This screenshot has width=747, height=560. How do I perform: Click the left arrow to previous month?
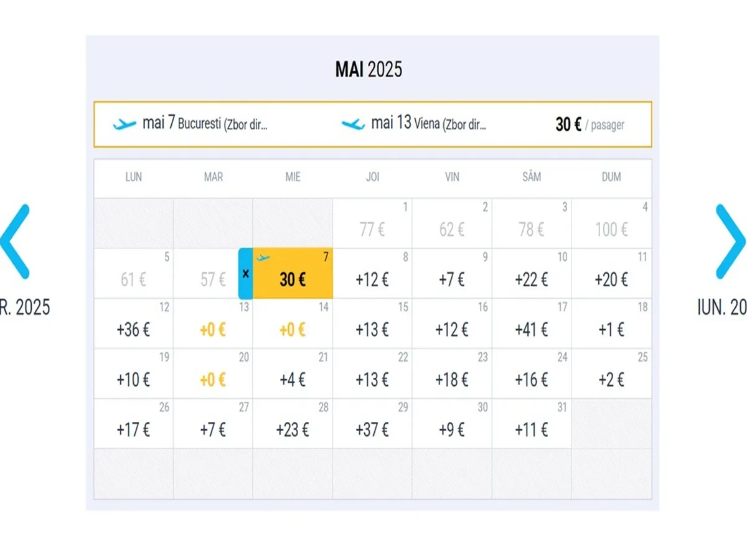point(16,241)
